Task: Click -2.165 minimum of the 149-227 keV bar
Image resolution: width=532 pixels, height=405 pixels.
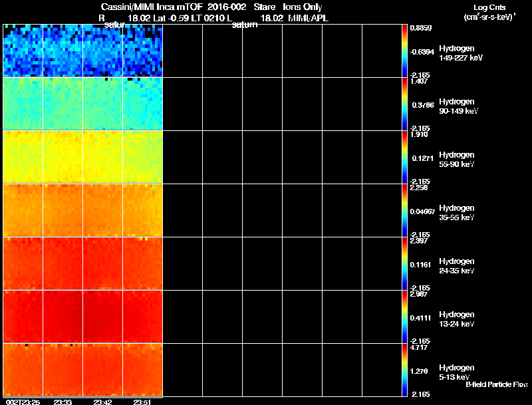Action: tap(420, 75)
